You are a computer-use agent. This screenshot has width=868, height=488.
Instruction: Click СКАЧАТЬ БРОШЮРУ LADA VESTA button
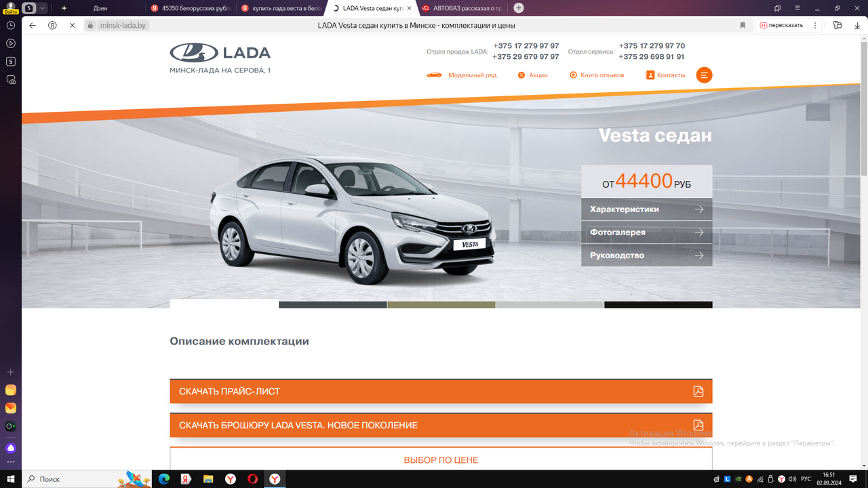pos(441,425)
